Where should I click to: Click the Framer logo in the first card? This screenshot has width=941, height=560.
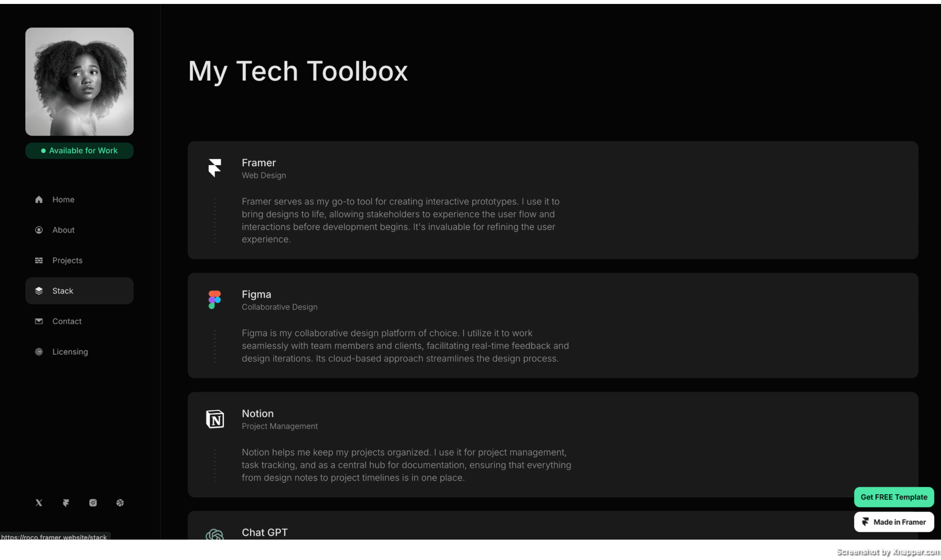tap(215, 168)
